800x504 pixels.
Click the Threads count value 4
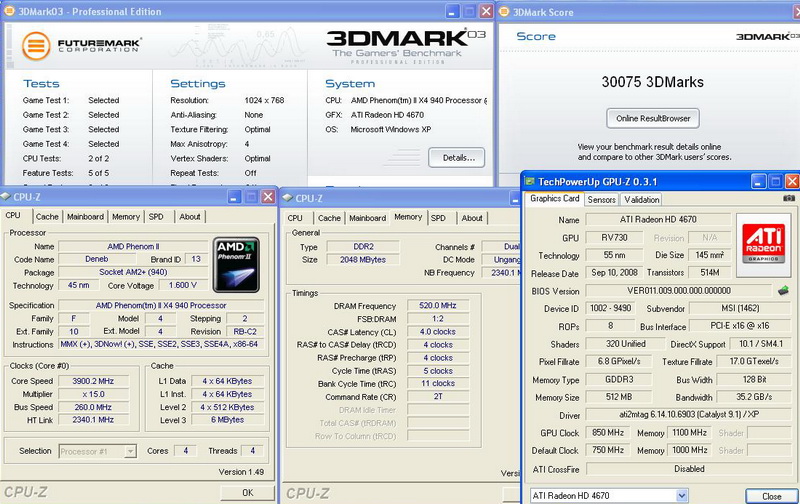(x=252, y=451)
